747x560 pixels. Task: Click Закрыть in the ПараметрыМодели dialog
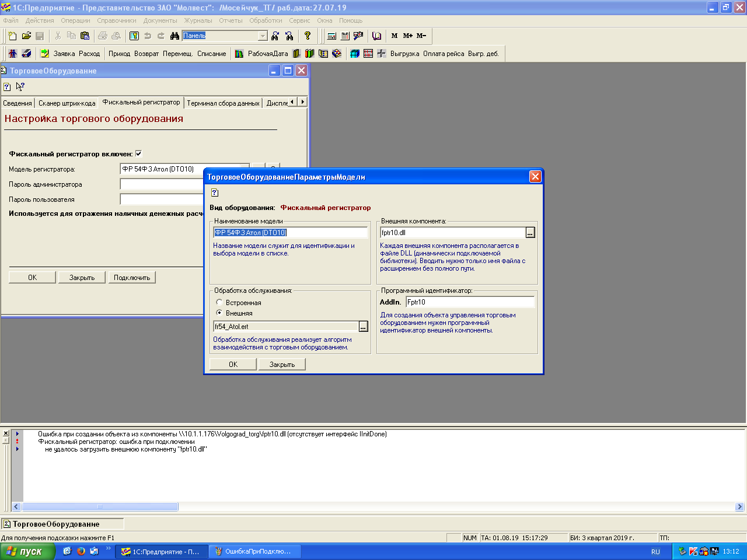click(282, 365)
